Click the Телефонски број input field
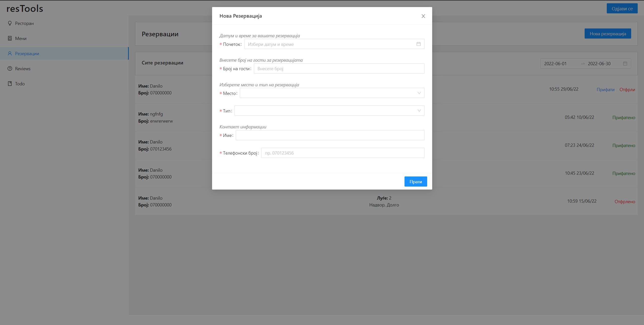 pos(343,153)
